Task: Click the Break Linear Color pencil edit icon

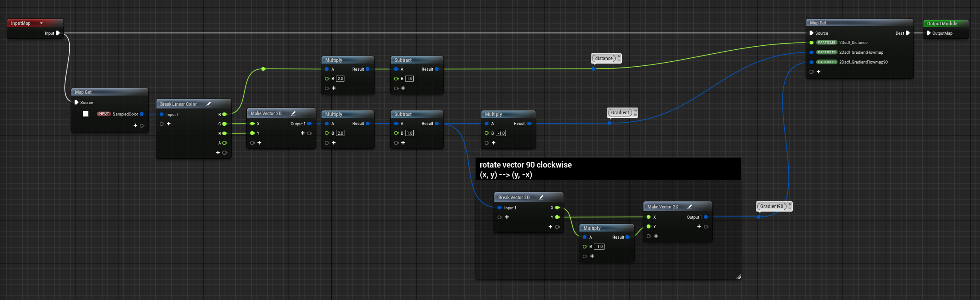Action: coord(209,104)
